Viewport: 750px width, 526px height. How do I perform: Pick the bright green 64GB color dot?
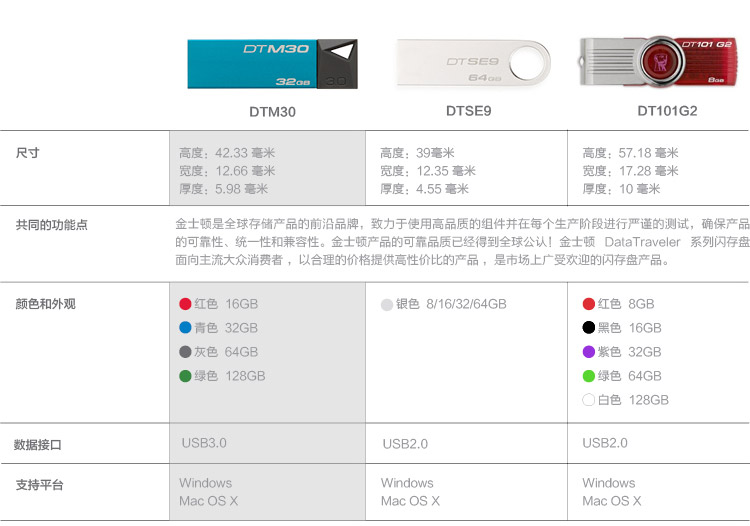tap(588, 376)
